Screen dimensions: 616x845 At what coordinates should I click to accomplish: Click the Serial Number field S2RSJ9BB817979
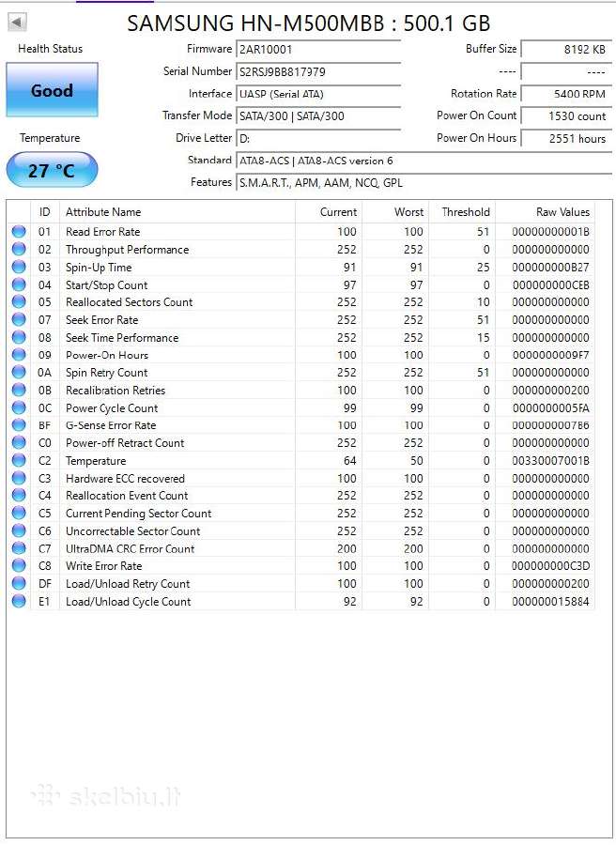point(318,71)
